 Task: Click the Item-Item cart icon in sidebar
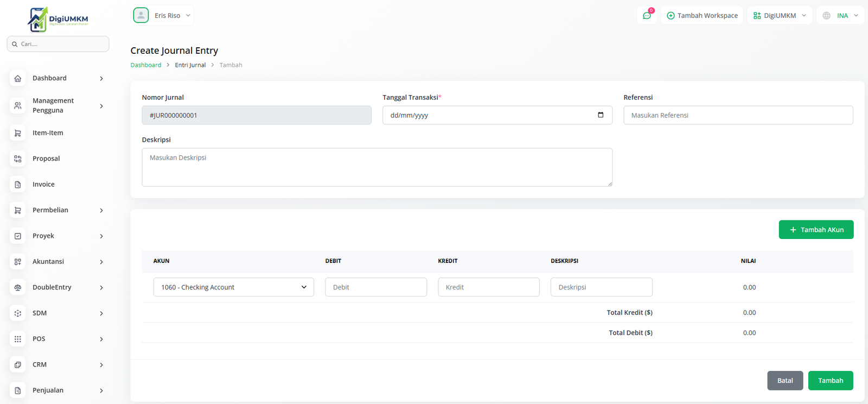click(x=18, y=133)
